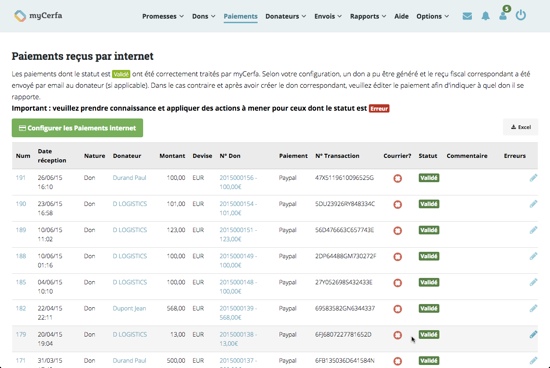Open the user profile icon with badge
550x368 pixels.
[x=503, y=14]
